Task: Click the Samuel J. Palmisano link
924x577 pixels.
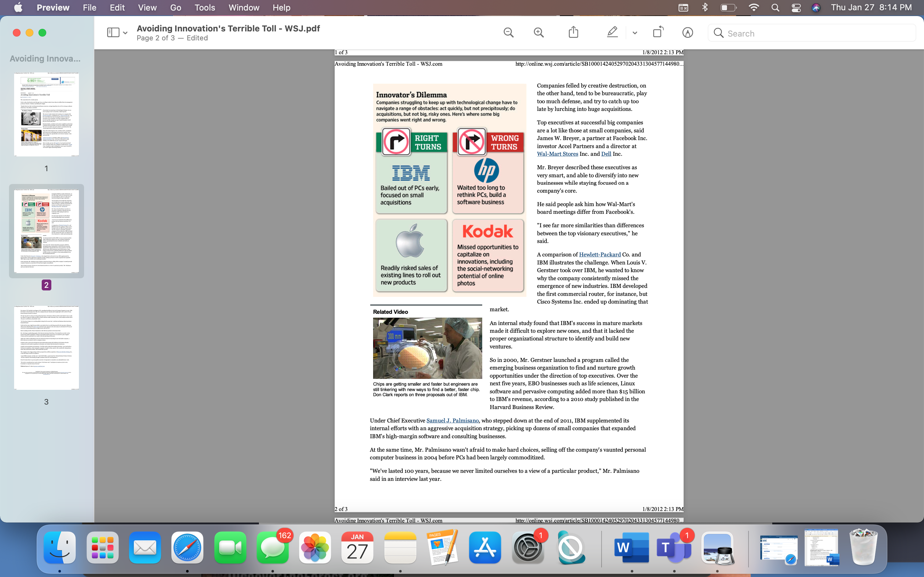Action: 452,421
